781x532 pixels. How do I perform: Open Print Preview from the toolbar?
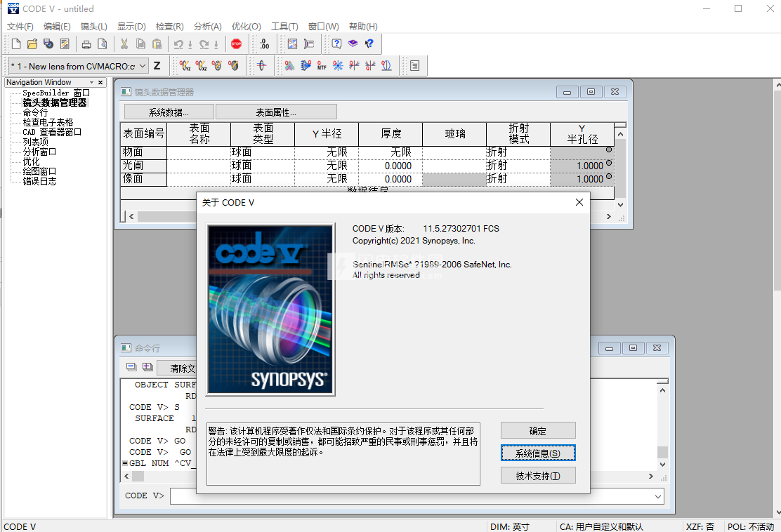point(103,44)
